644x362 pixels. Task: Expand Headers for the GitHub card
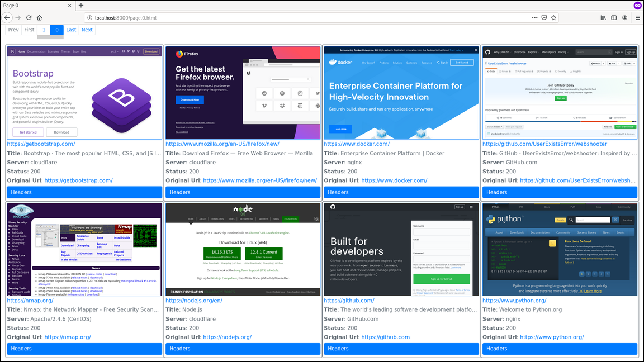(401, 349)
